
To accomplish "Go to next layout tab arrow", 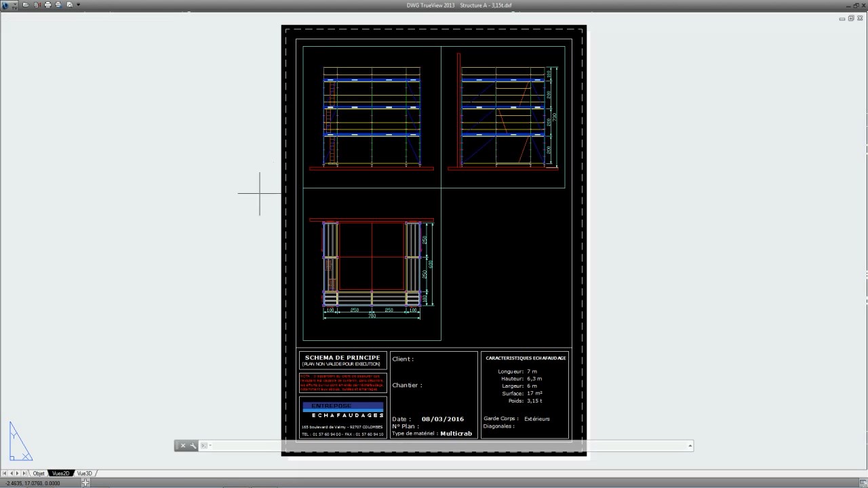I will pyautogui.click(x=18, y=473).
